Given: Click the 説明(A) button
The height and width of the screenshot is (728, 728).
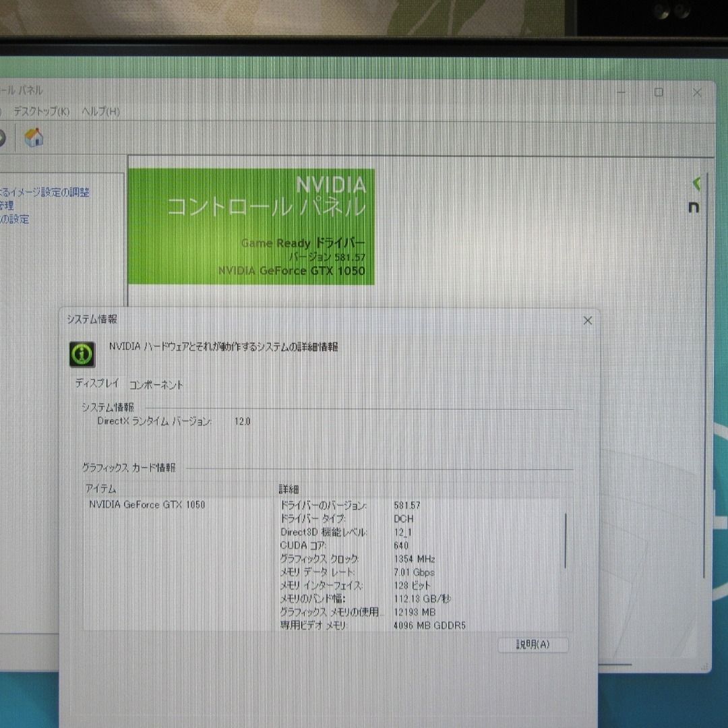Looking at the screenshot, I should click(533, 645).
